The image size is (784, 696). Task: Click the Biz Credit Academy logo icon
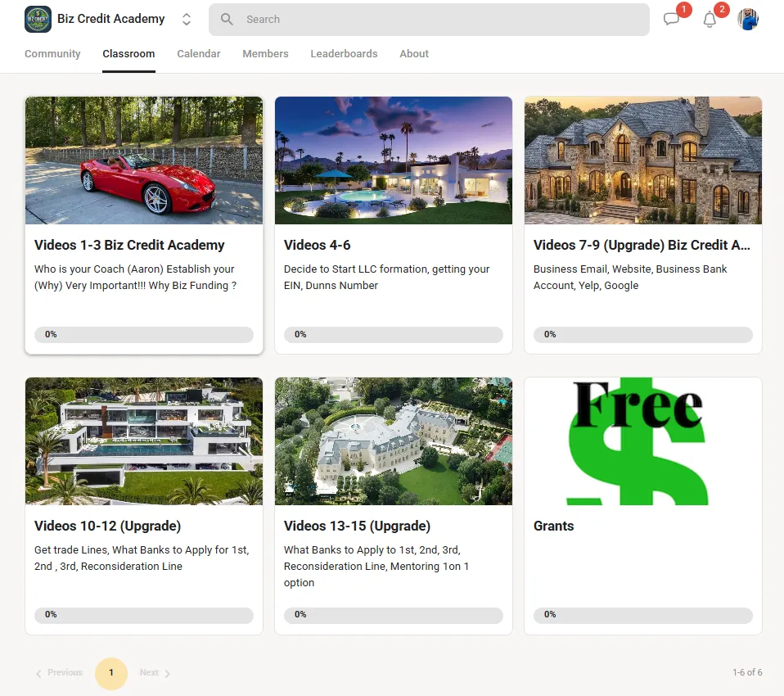38,19
